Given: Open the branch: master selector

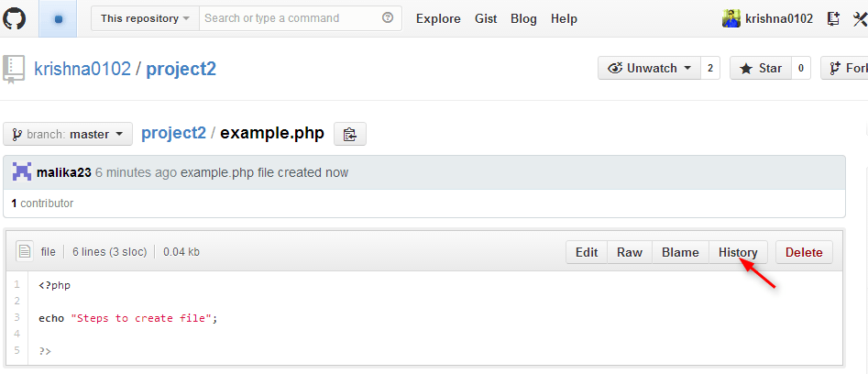Looking at the screenshot, I should [68, 134].
